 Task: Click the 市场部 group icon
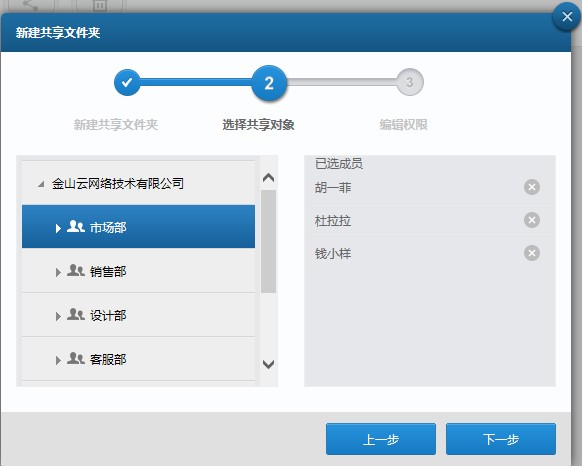pyautogui.click(x=76, y=226)
